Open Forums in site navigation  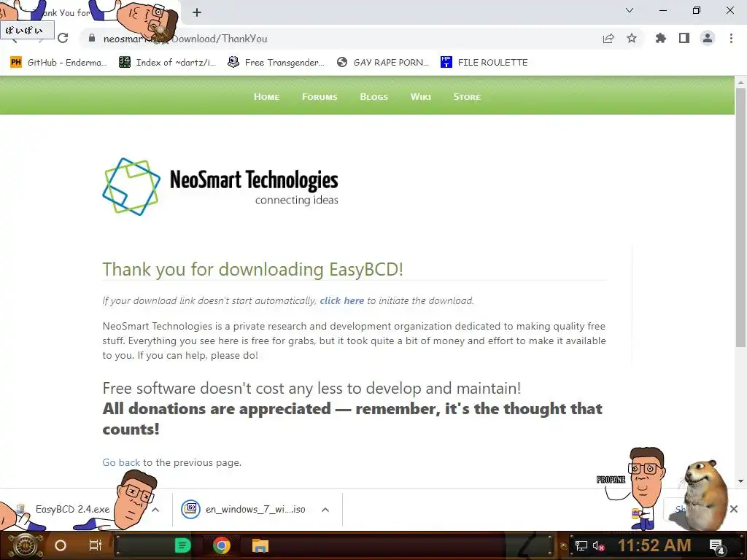(x=320, y=97)
